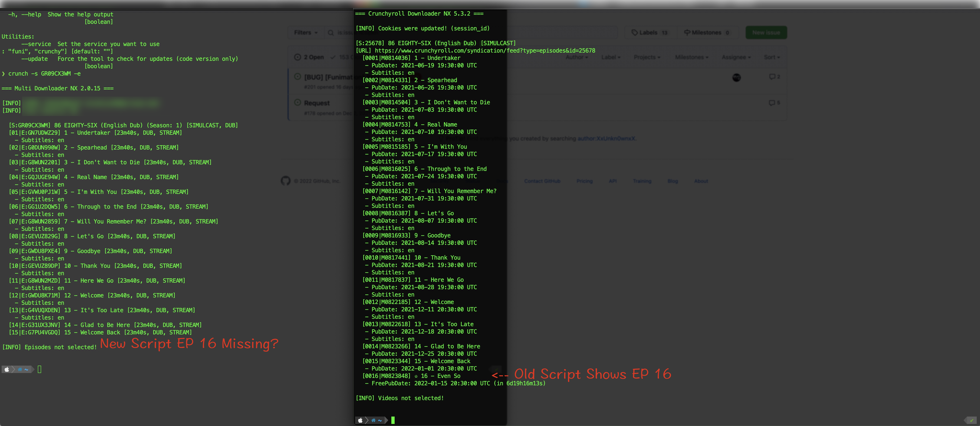The image size is (980, 426).
Task: Click the assignee avatar on the BUG issue
Action: [x=736, y=77]
